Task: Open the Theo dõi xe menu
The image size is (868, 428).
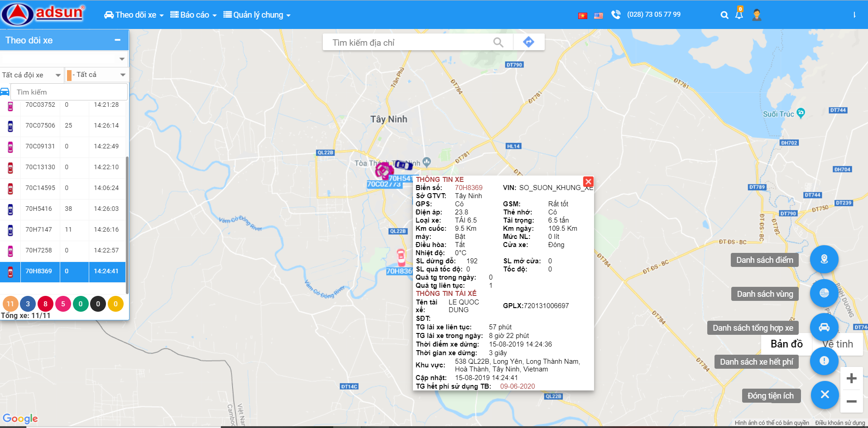Action: tap(134, 15)
